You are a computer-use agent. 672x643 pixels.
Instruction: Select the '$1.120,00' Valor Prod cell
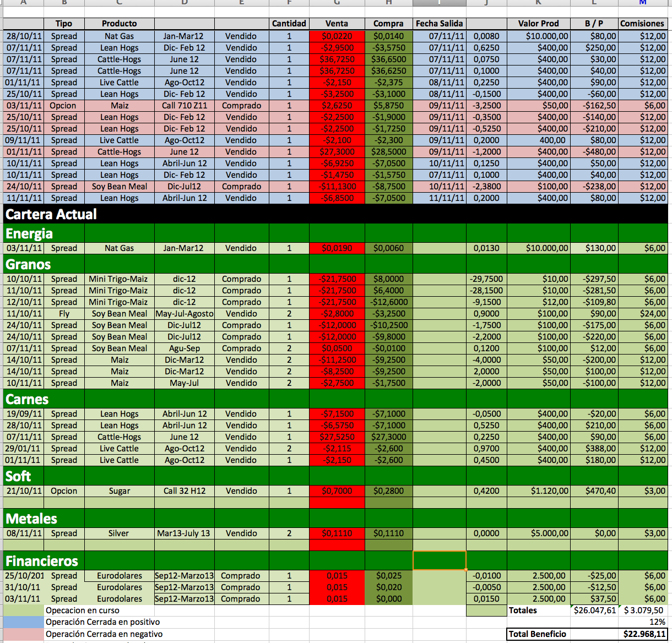(538, 491)
